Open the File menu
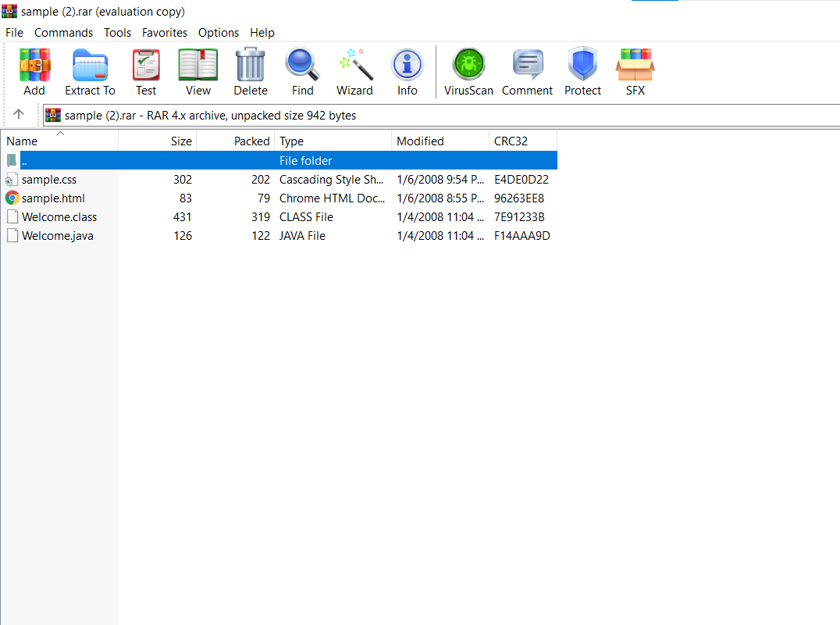 coord(14,33)
